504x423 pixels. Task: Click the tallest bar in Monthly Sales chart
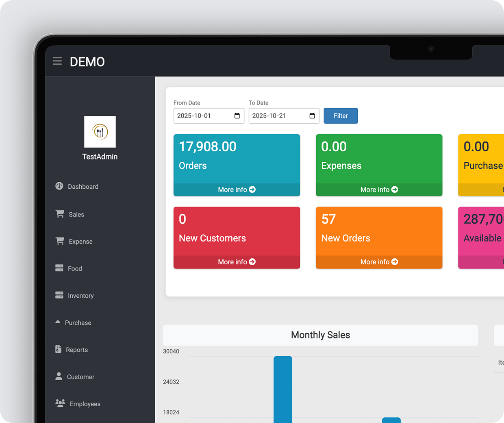(x=283, y=389)
